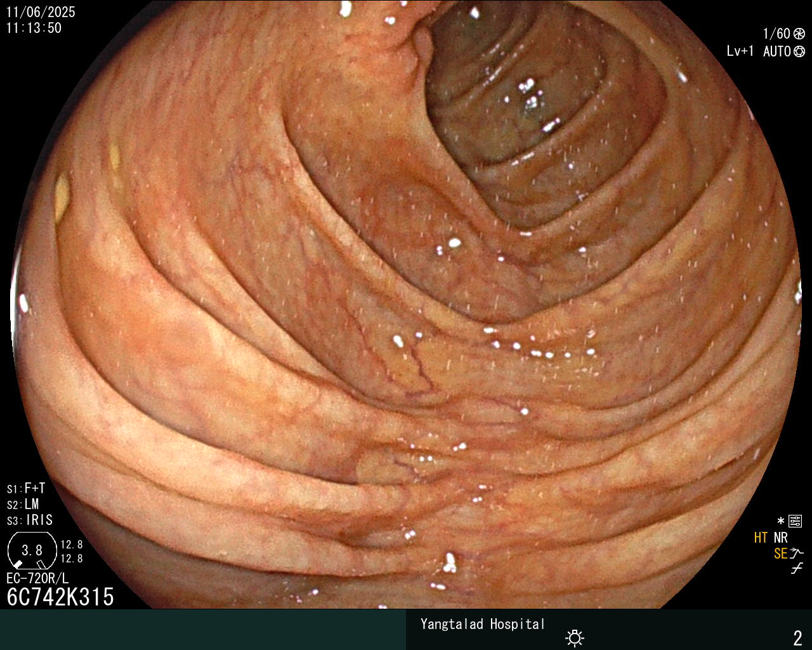The width and height of the screenshot is (812, 650).
Task: Click the S3:IRIS switch assignment
Action: (30, 520)
